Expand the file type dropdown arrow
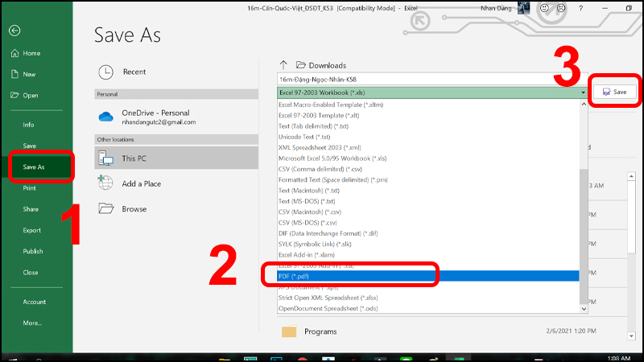The image size is (644, 362). (582, 93)
